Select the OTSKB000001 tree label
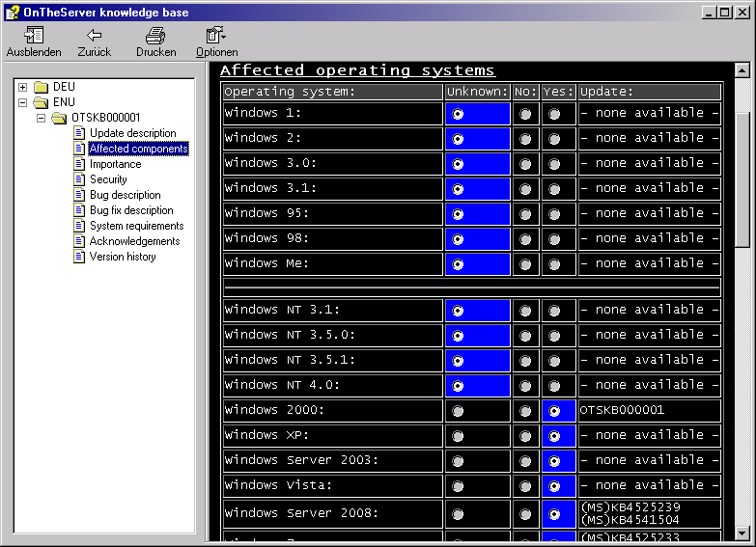 click(105, 118)
